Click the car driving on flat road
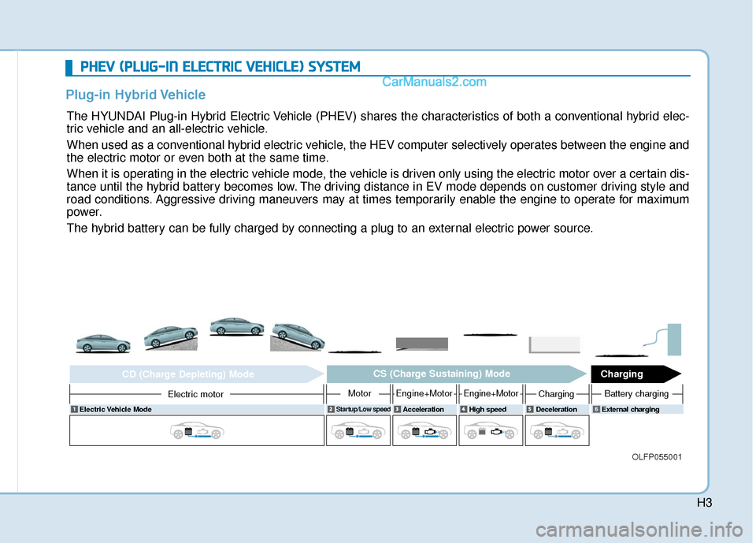The image size is (756, 543). coord(103,343)
